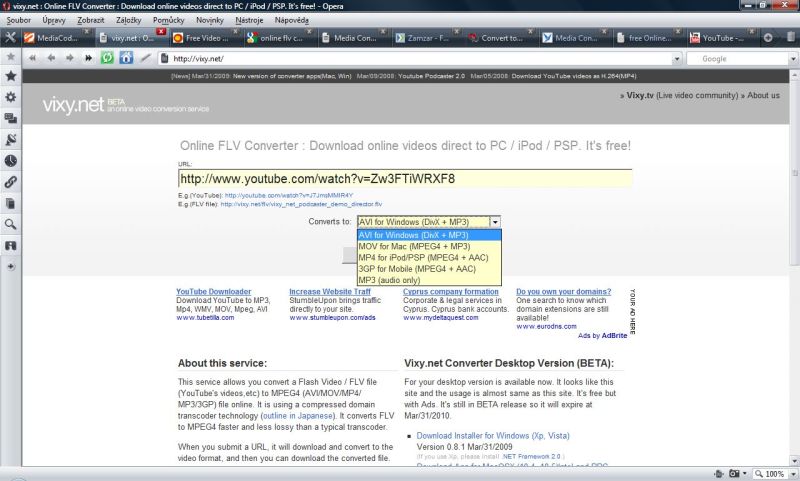The height and width of the screenshot is (481, 800).
Task: Open the Nástroje menu
Action: click(x=249, y=20)
